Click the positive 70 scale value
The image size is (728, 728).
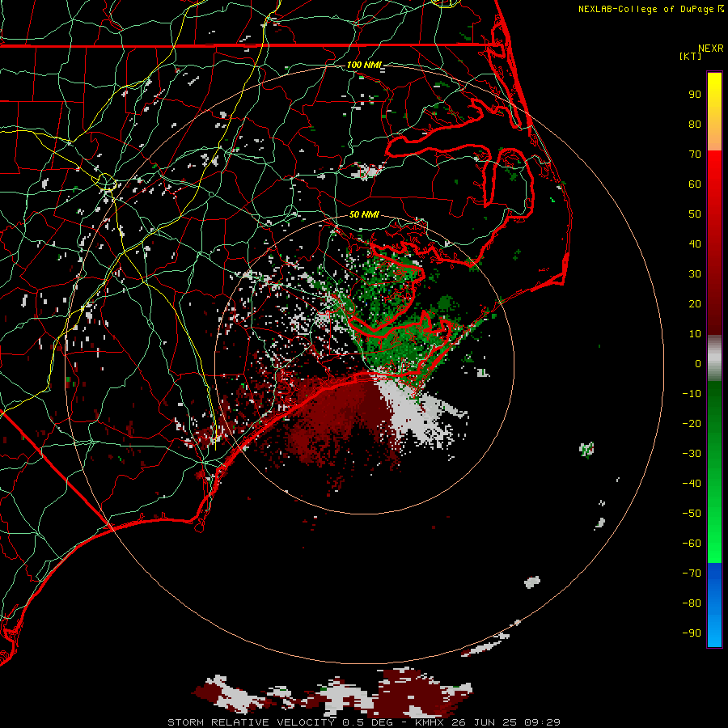pyautogui.click(x=695, y=154)
